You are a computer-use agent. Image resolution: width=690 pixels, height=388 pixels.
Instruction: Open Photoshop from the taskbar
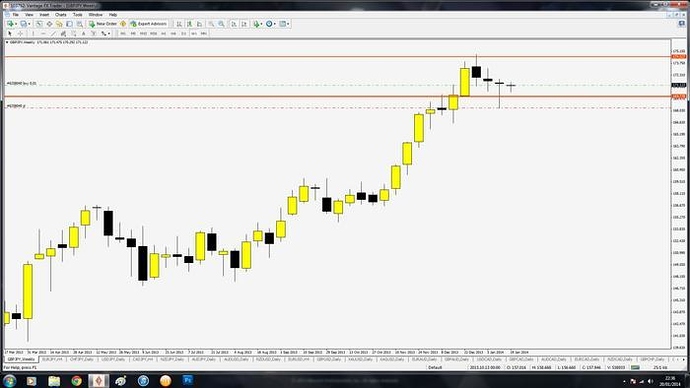pos(188,380)
